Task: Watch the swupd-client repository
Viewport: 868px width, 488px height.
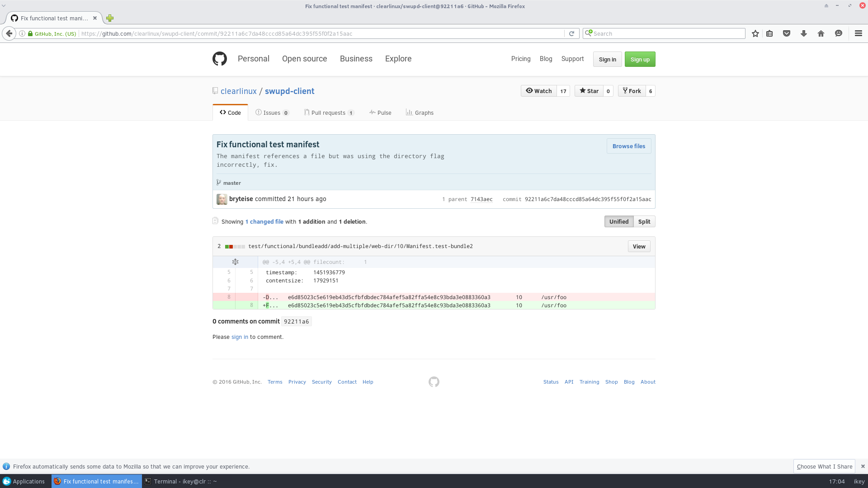Action: coord(538,91)
